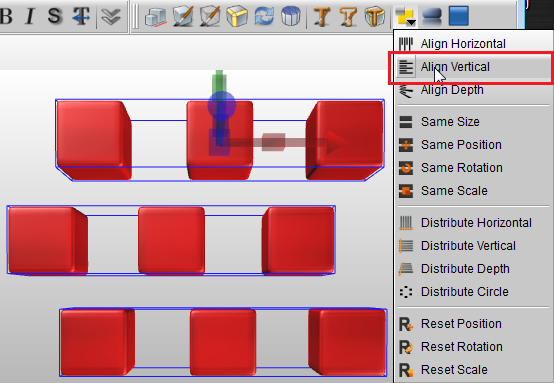Click the orange T inside box icon
Image resolution: width=554 pixels, height=383 pixels.
point(375,16)
